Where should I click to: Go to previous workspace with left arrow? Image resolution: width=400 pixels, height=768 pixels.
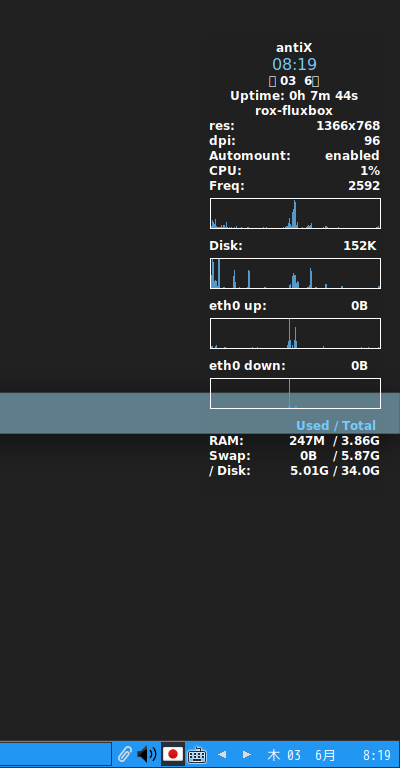(x=221, y=754)
